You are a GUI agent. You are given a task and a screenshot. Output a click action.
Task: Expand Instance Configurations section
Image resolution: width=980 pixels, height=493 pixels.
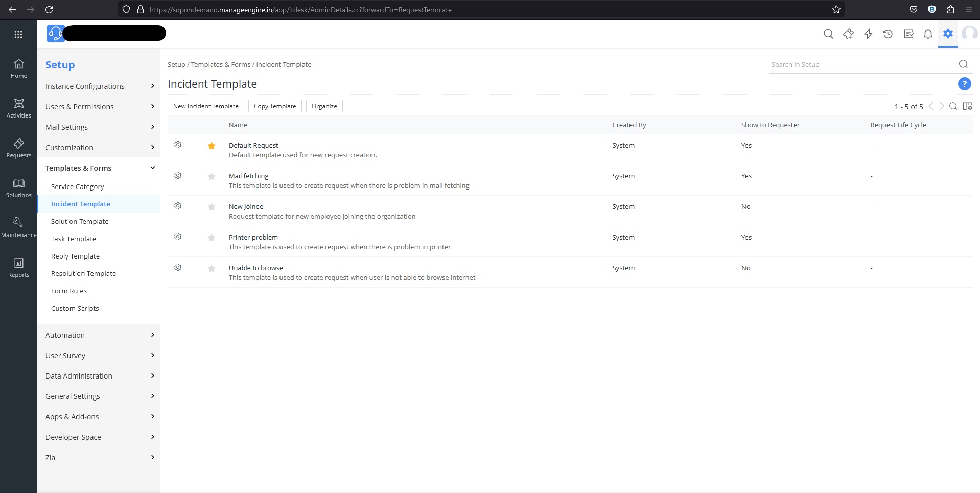[100, 86]
